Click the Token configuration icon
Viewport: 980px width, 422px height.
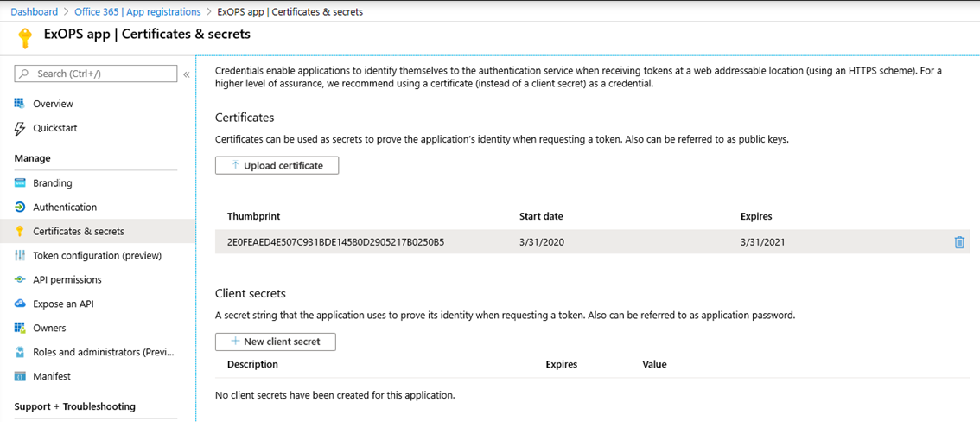(x=20, y=256)
